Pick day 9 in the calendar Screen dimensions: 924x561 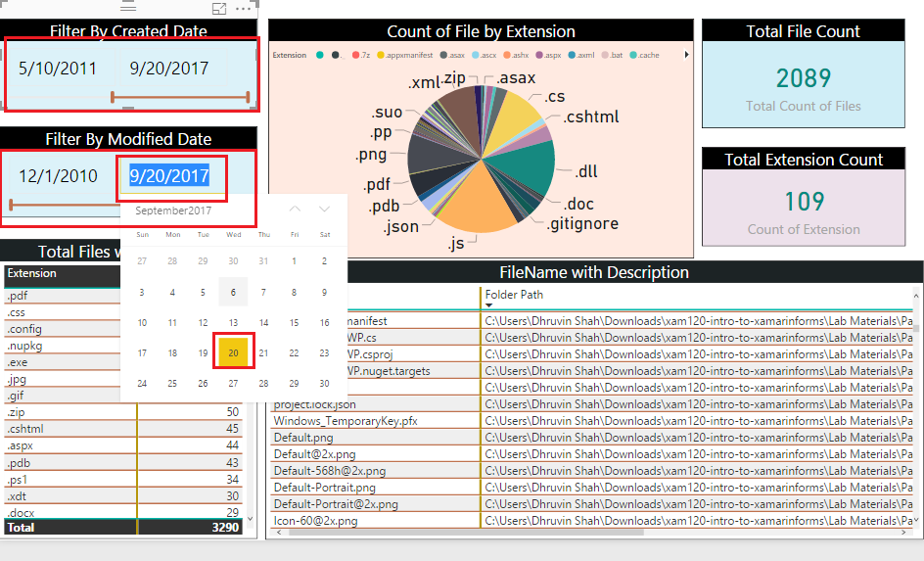[324, 292]
